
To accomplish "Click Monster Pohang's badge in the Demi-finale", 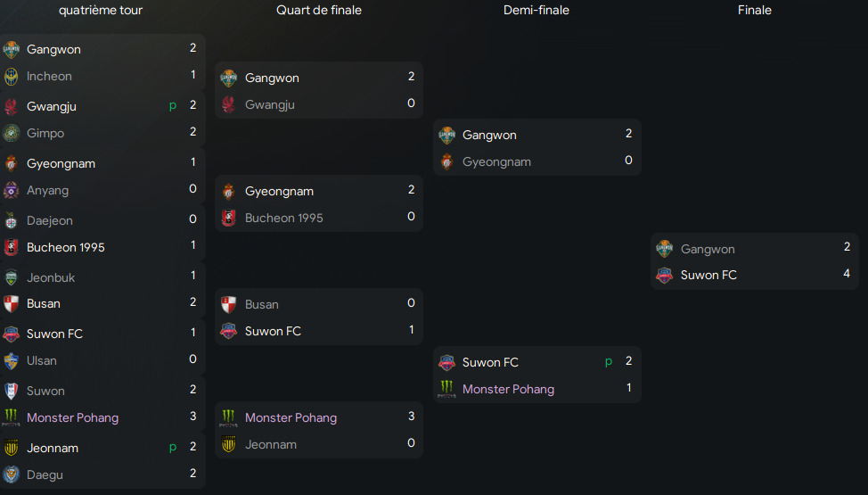I will click(446, 390).
